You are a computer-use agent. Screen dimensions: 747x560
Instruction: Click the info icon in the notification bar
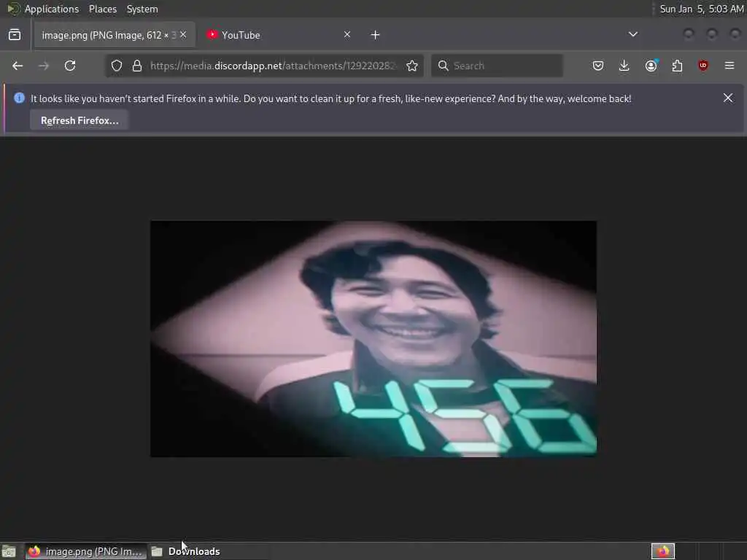coord(19,98)
